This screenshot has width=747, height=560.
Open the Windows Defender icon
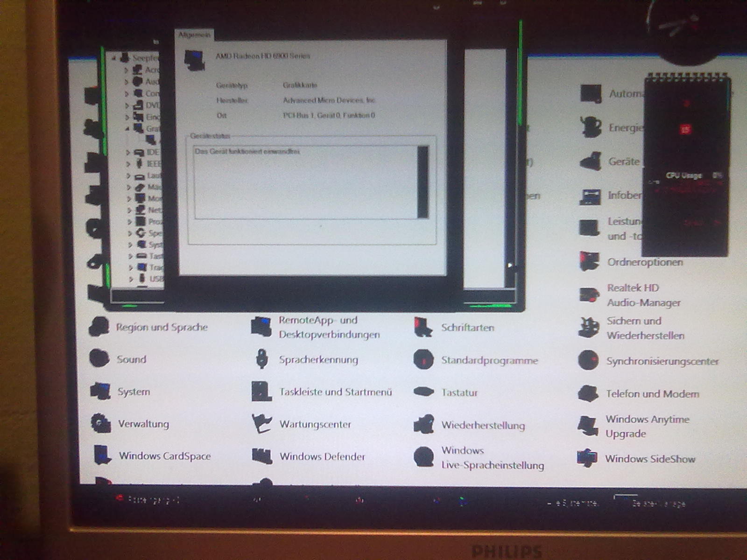point(262,456)
